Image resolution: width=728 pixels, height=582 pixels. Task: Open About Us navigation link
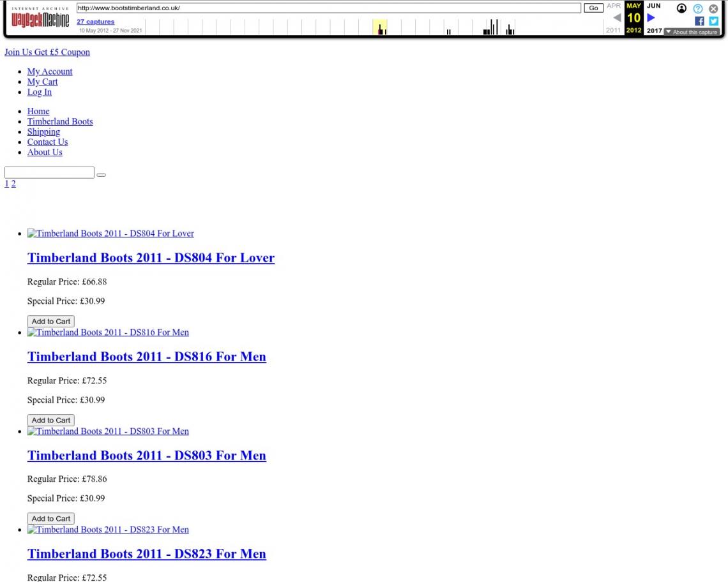coord(45,153)
